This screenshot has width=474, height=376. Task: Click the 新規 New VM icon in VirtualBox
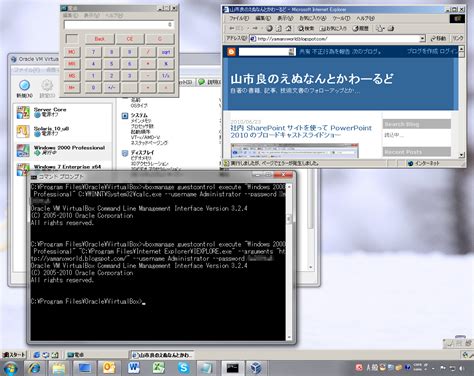24,88
